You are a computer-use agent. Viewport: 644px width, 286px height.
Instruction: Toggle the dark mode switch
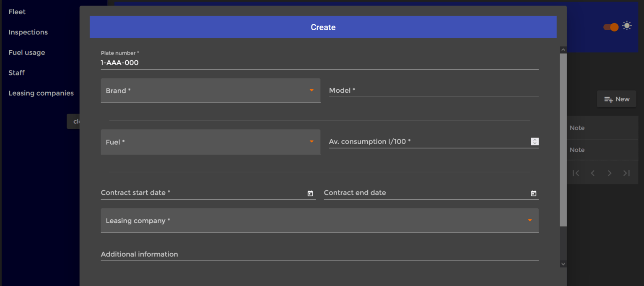611,27
